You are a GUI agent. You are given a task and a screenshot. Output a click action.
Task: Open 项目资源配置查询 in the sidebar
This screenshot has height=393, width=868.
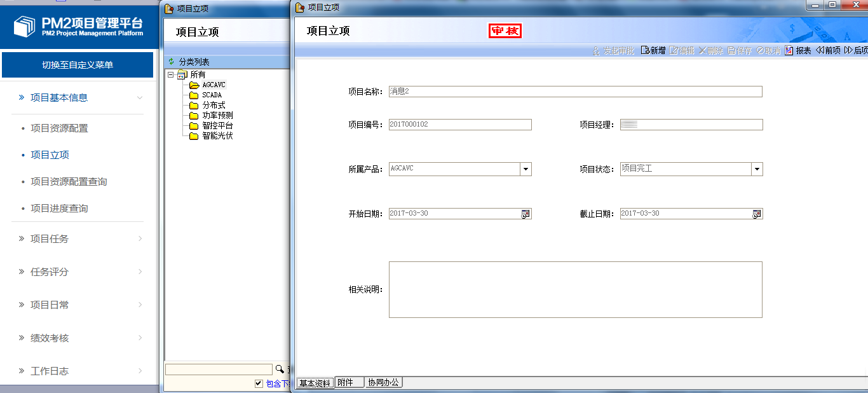pyautogui.click(x=69, y=182)
